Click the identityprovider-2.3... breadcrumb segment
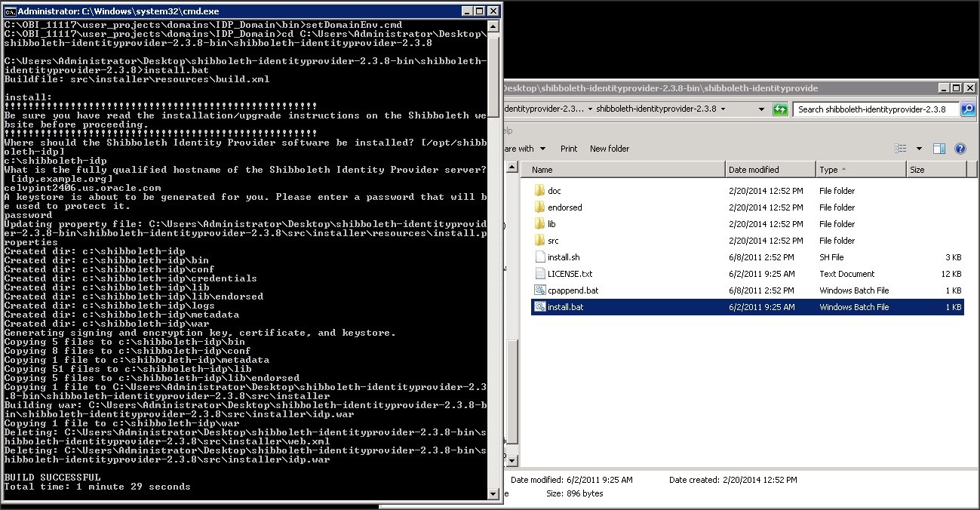Screen dimensions: 980x510 click(x=544, y=109)
